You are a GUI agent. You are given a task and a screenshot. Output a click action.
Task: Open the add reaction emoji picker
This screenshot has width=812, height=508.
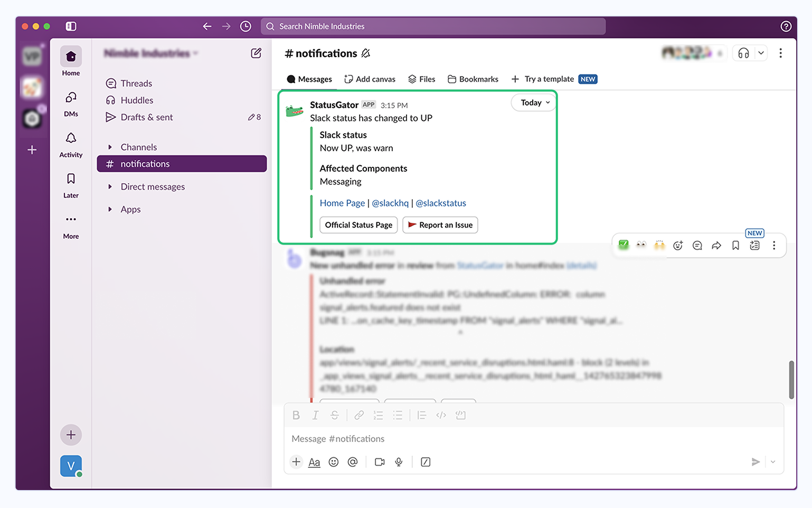(678, 245)
